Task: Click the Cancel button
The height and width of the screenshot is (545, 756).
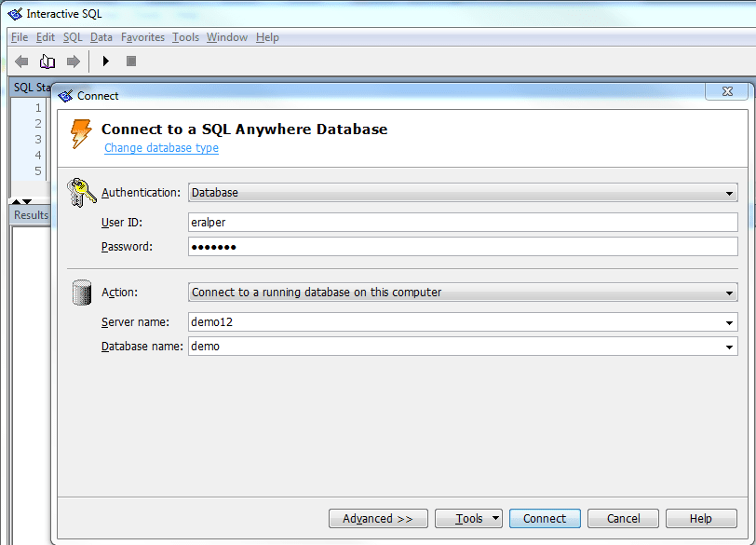Action: pos(623,519)
